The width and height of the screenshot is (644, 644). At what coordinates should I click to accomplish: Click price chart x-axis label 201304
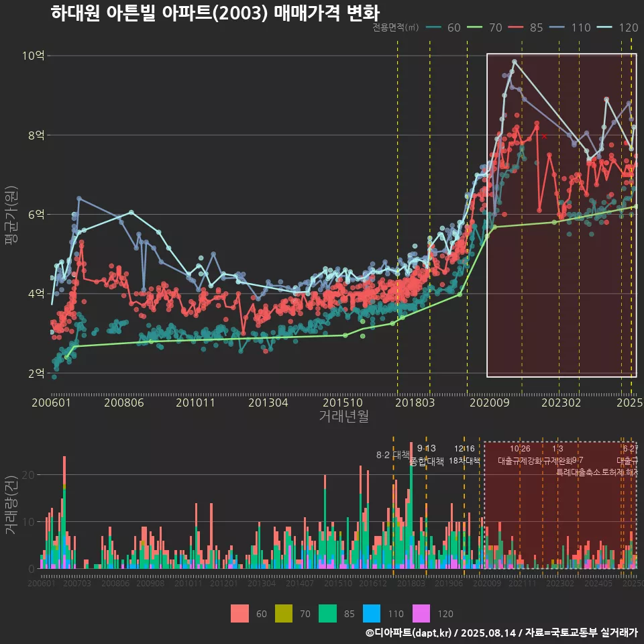click(x=268, y=402)
